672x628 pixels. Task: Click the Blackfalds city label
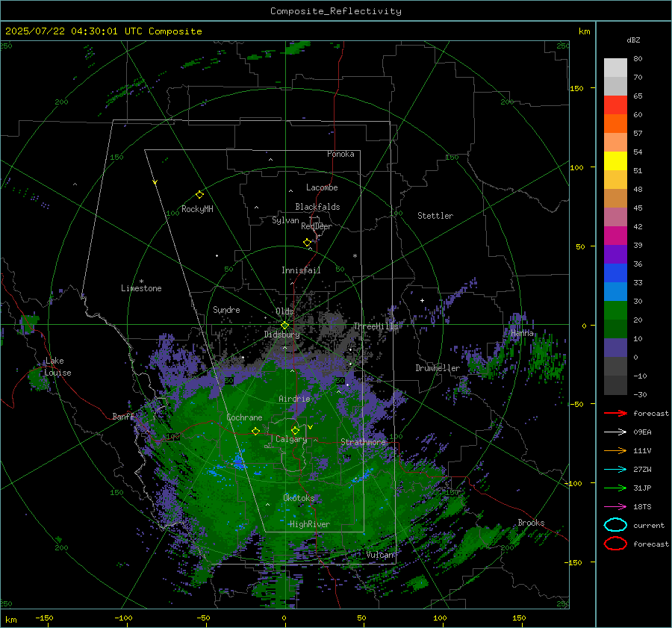317,207
